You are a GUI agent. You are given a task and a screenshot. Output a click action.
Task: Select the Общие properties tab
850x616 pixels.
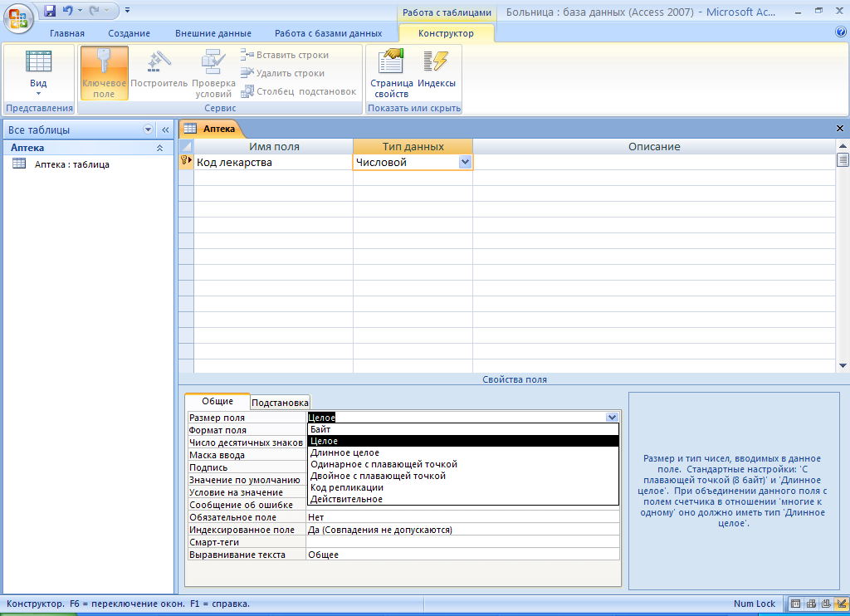(217, 401)
